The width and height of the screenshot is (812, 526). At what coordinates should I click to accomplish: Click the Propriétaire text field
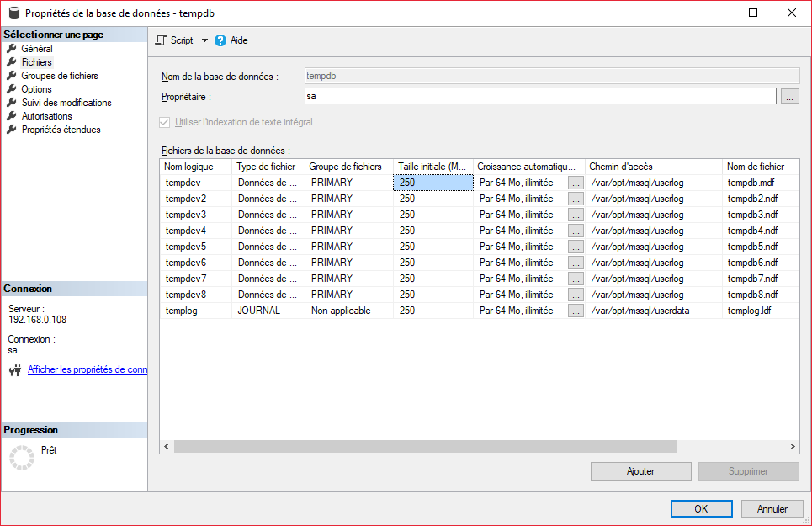(x=539, y=97)
